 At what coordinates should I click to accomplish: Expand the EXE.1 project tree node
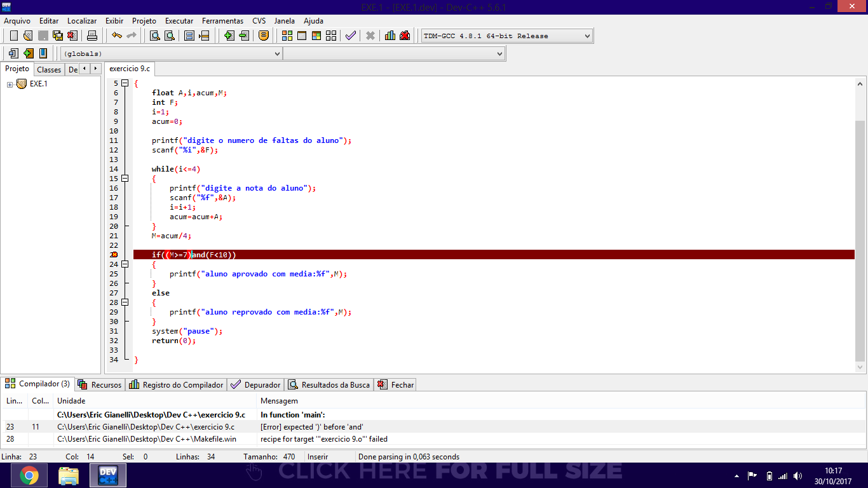coord(10,84)
